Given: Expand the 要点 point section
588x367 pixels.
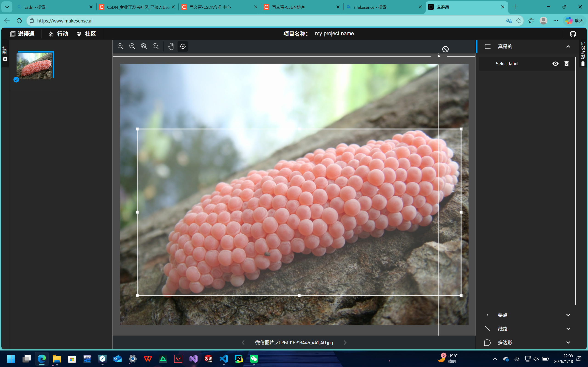Looking at the screenshot, I should pyautogui.click(x=568, y=315).
